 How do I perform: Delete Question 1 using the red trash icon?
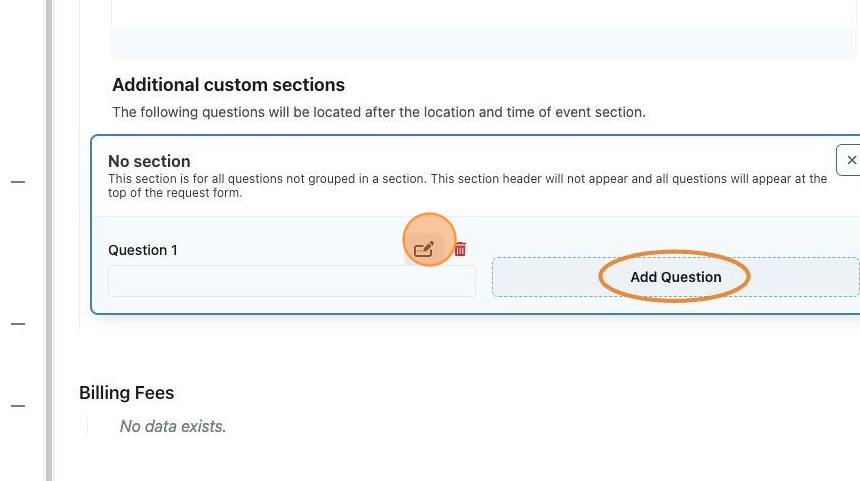click(460, 250)
